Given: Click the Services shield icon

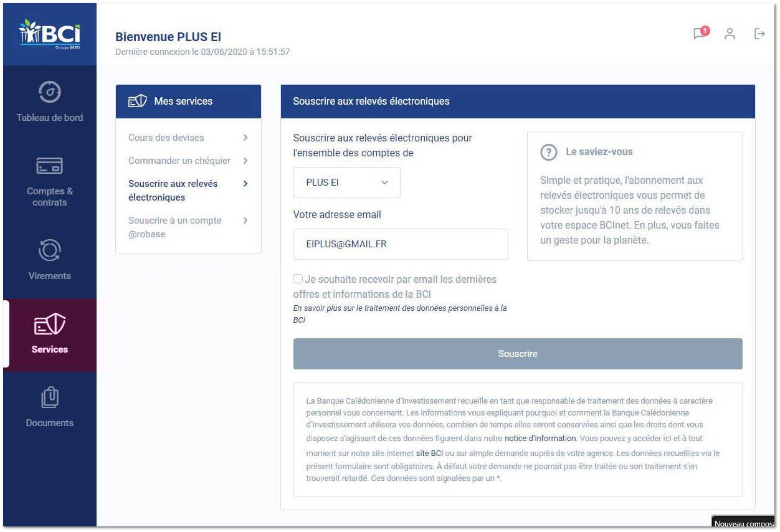Looking at the screenshot, I should 50,325.
